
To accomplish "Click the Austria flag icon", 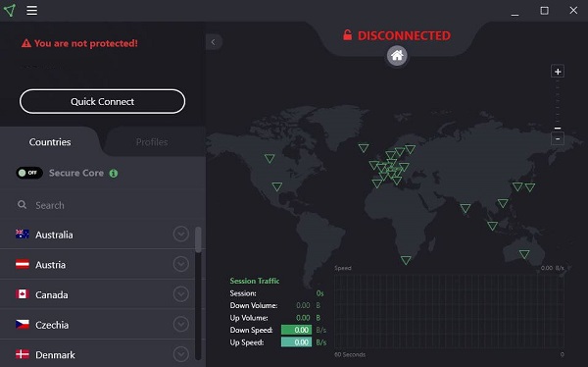I will click(23, 264).
